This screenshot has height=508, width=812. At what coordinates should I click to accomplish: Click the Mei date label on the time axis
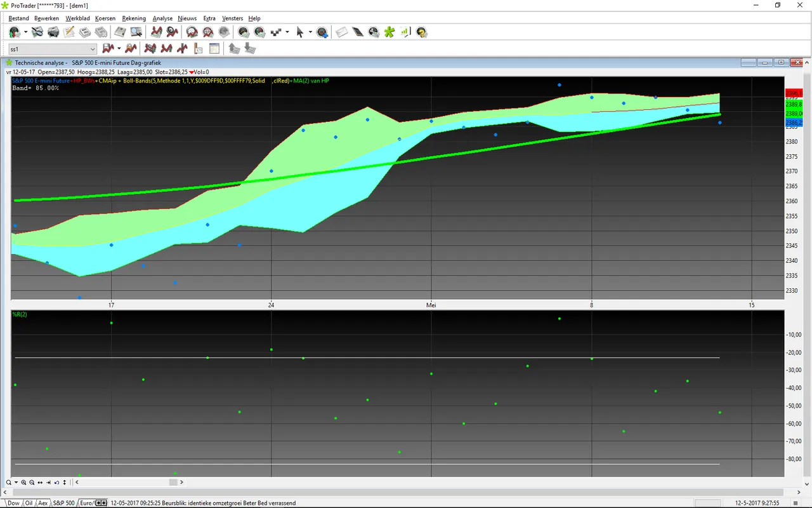431,305
